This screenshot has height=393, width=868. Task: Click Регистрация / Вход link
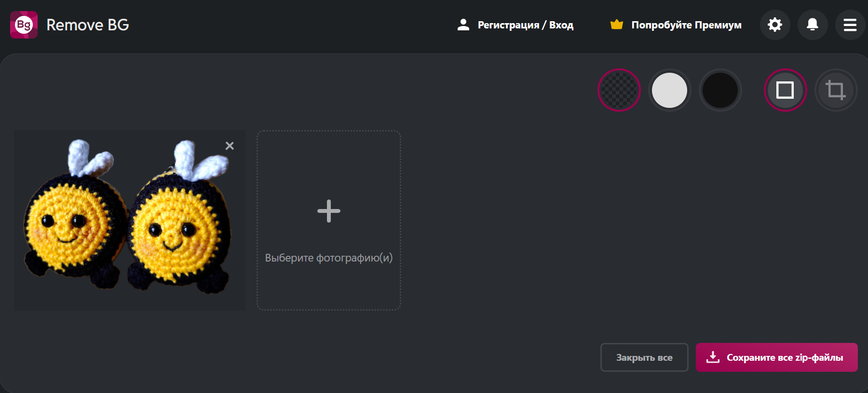pyautogui.click(x=526, y=25)
